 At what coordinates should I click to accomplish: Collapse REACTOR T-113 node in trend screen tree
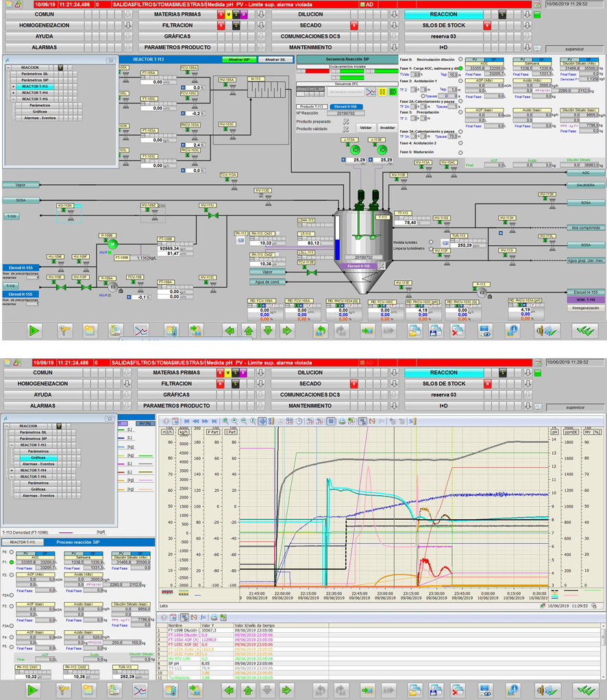(x=12, y=445)
